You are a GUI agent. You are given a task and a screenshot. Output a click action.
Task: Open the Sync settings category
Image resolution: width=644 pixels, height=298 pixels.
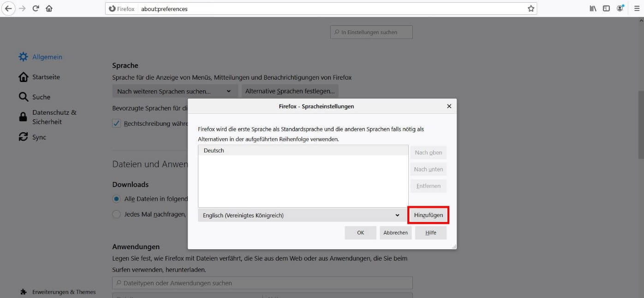(39, 137)
